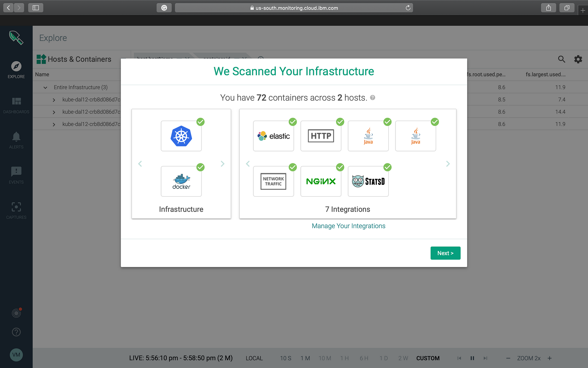This screenshot has height=368, width=588.
Task: Sort by fs.root.used.pe... column header
Action: 486,74
